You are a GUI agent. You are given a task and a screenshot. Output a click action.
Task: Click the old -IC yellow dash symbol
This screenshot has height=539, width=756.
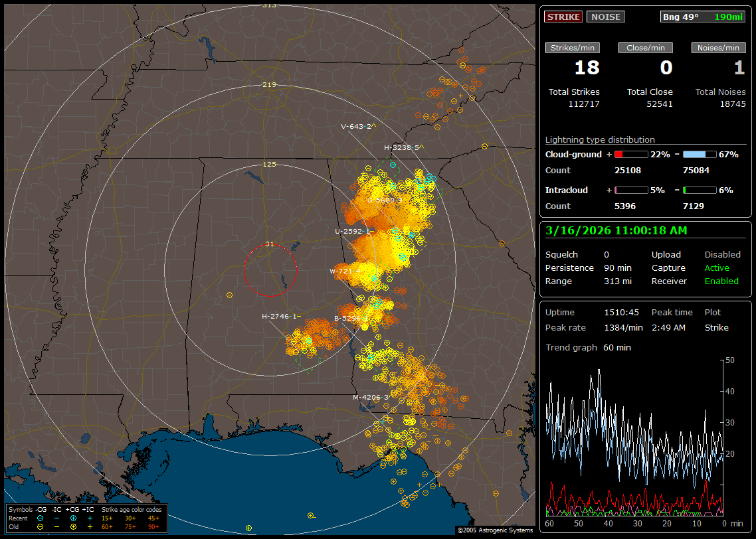[56, 526]
